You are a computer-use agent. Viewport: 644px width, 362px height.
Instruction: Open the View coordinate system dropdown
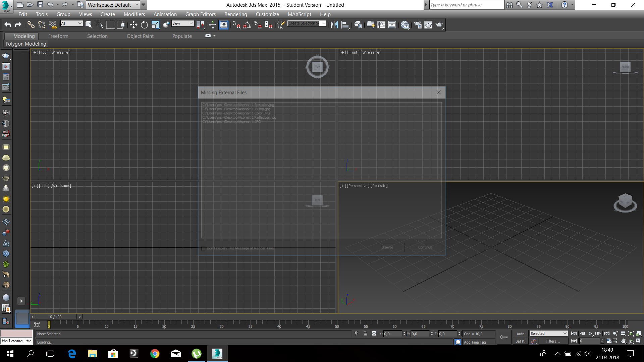click(x=183, y=23)
